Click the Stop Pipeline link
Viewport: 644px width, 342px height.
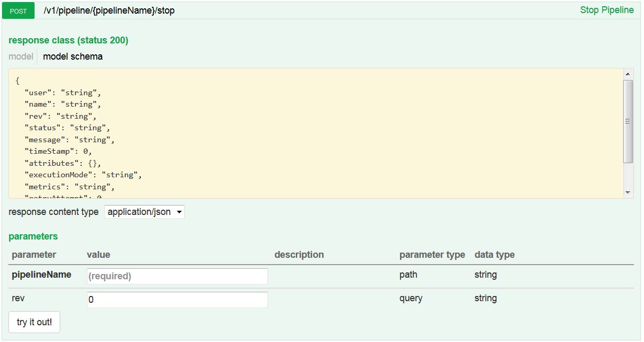(x=606, y=10)
